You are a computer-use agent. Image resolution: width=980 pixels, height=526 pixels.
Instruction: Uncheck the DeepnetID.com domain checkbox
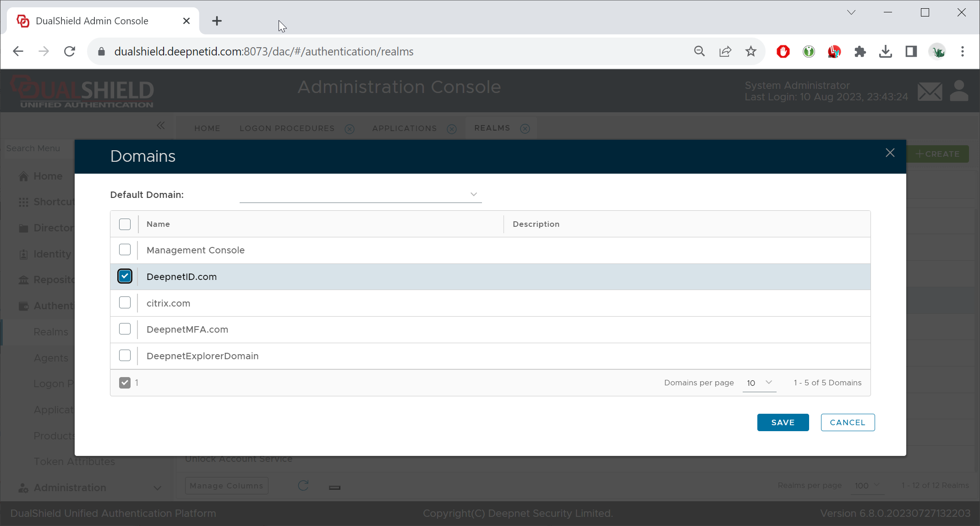tap(125, 276)
